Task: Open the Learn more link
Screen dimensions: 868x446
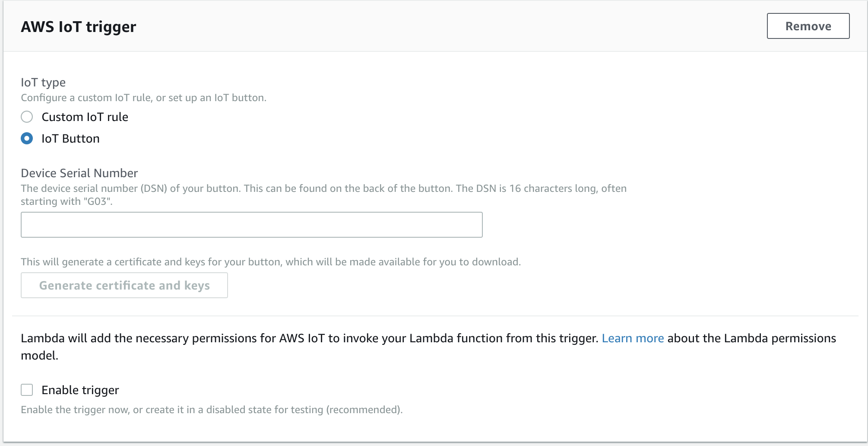Action: coord(633,338)
